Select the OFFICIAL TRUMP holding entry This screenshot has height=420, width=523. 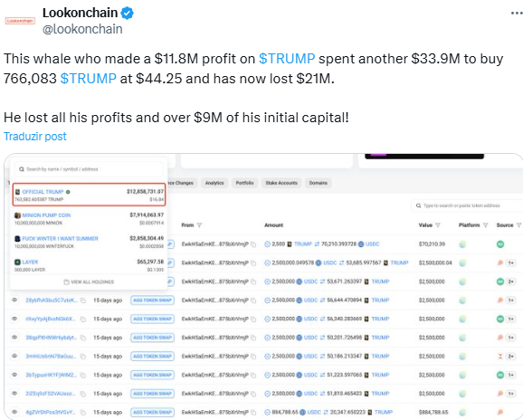coord(89,195)
